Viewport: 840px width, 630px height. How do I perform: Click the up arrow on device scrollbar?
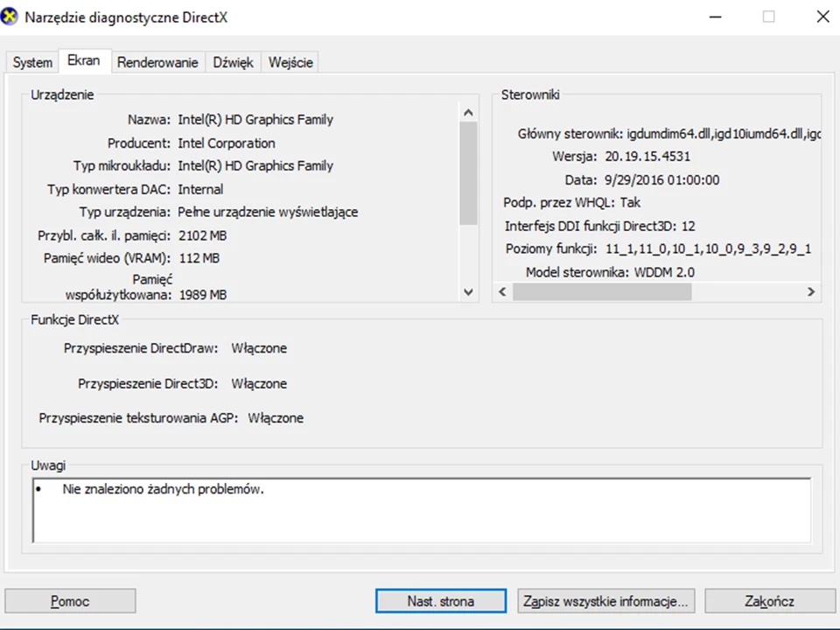click(468, 112)
